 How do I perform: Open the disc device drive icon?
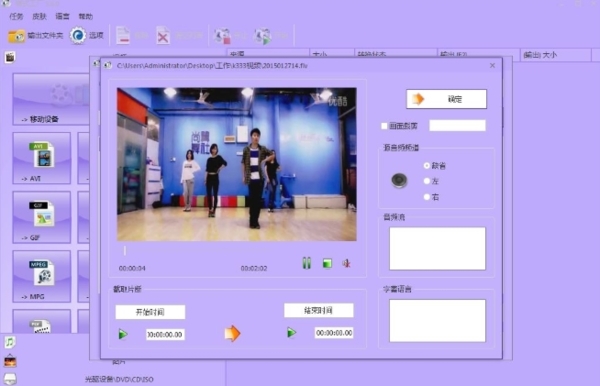pyautogui.click(x=10, y=378)
